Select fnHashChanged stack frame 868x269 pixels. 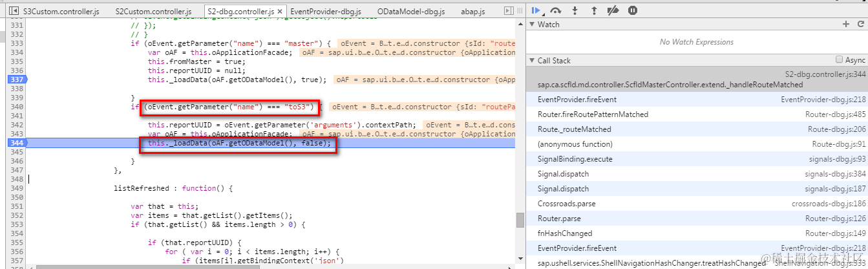click(697, 233)
